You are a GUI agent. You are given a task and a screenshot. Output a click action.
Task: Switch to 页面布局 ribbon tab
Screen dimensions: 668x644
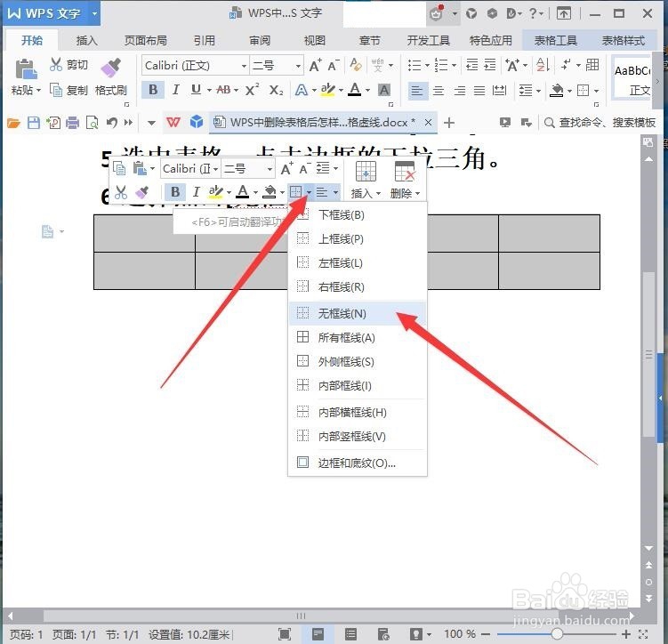coord(146,40)
